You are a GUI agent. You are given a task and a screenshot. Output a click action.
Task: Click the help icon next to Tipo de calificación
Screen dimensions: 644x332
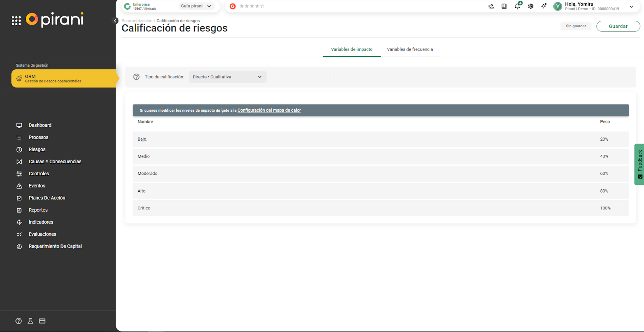coord(136,77)
